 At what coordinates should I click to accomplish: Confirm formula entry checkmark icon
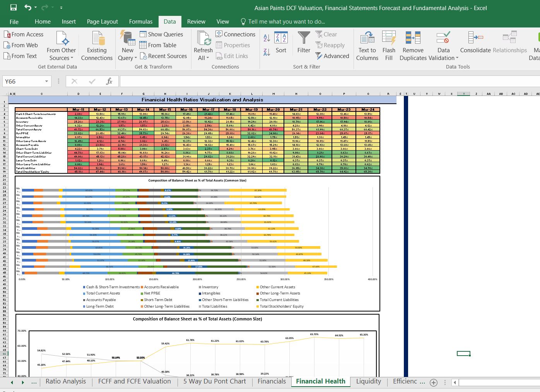tap(92, 81)
